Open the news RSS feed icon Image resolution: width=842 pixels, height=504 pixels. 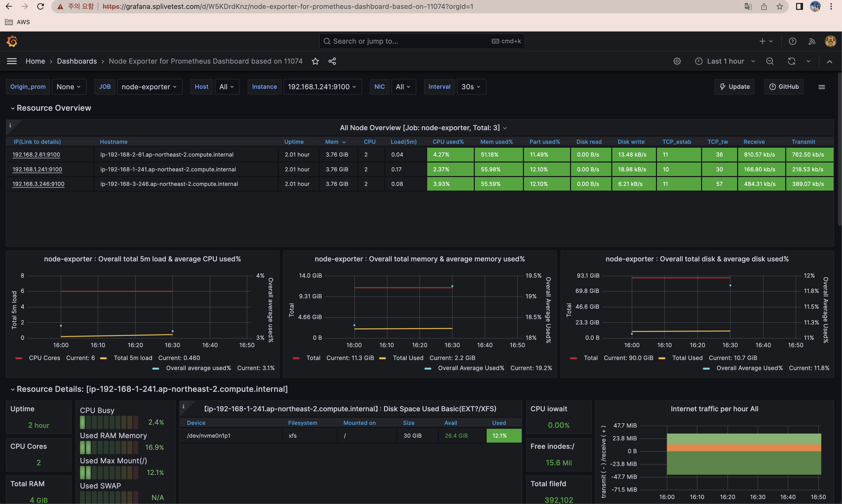tap(812, 41)
